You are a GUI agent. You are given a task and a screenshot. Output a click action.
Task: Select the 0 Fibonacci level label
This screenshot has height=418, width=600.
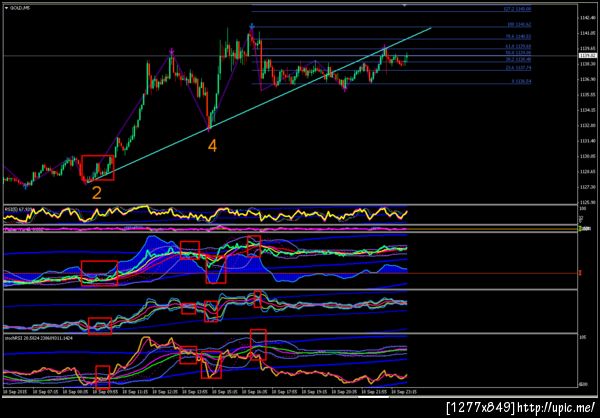pos(522,82)
